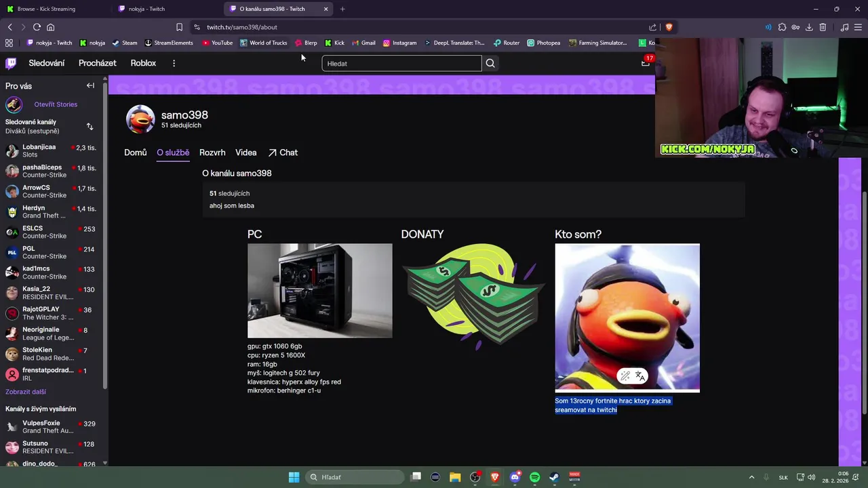Open the password key icon in toolbar
This screenshot has height=488, width=868.
coord(795,27)
